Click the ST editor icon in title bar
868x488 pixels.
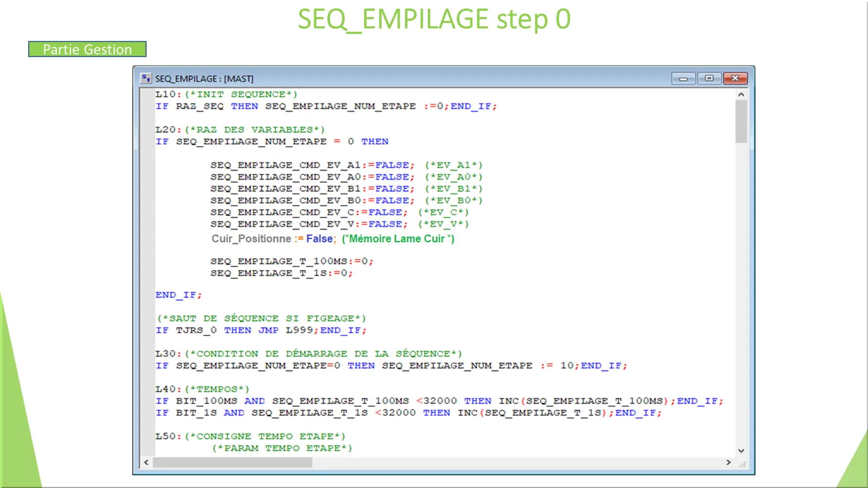coord(146,78)
